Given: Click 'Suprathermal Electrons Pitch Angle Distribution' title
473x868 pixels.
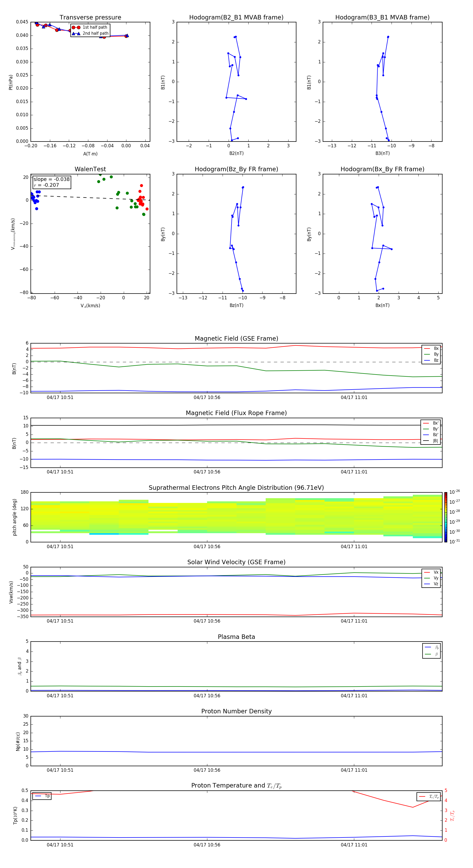Looking at the screenshot, I should pos(236,488).
